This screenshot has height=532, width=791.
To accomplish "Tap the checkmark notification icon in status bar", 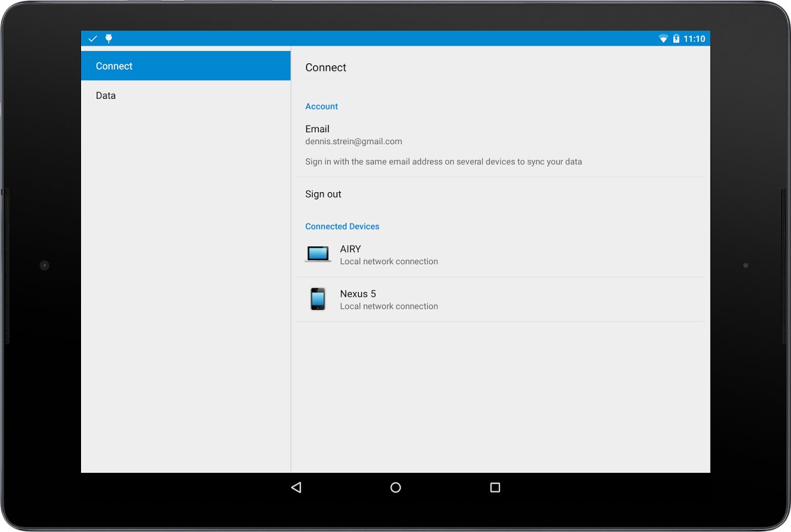I will 93,39.
